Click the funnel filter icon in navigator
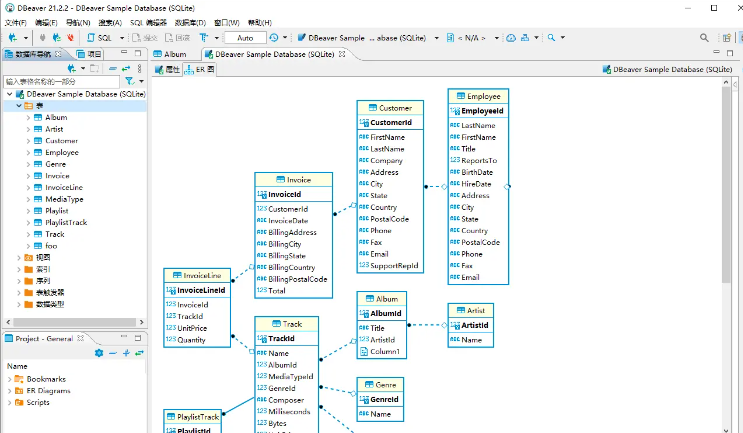Viewport: 743px width, 433px height. tap(129, 81)
